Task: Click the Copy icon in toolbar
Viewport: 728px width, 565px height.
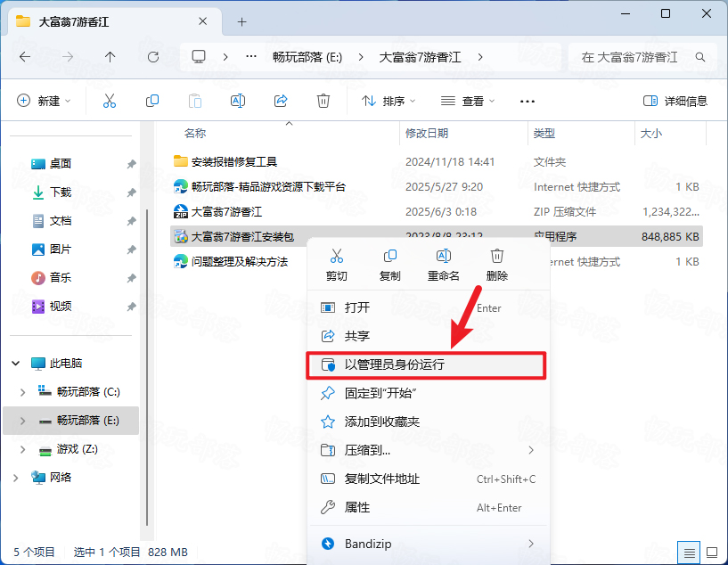Action: coord(152,101)
